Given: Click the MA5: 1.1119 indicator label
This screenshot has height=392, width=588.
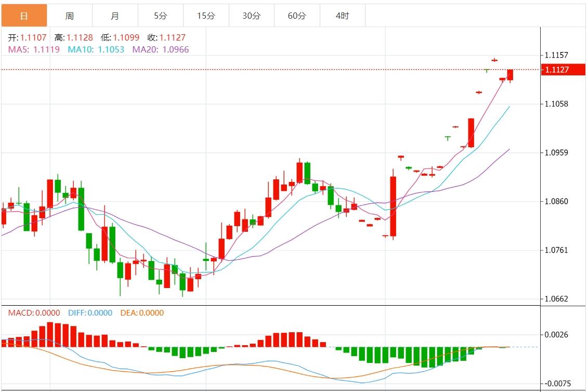Looking at the screenshot, I should pos(34,50).
